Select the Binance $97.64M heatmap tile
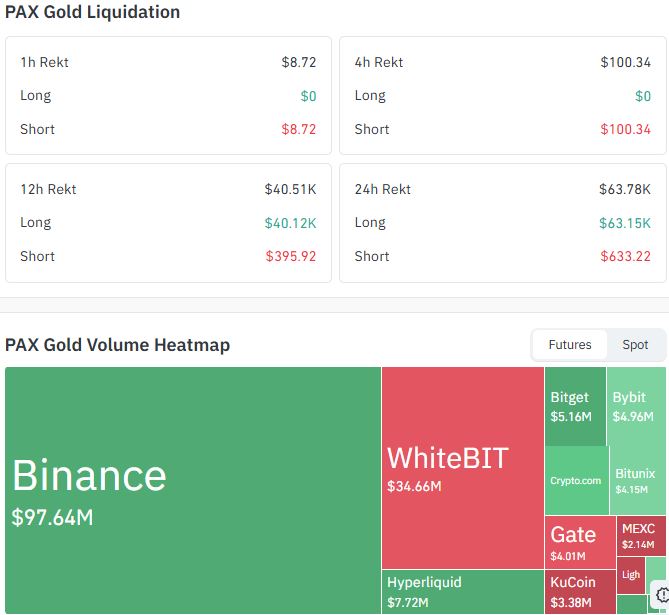This screenshot has height=615, width=669. pos(193,490)
